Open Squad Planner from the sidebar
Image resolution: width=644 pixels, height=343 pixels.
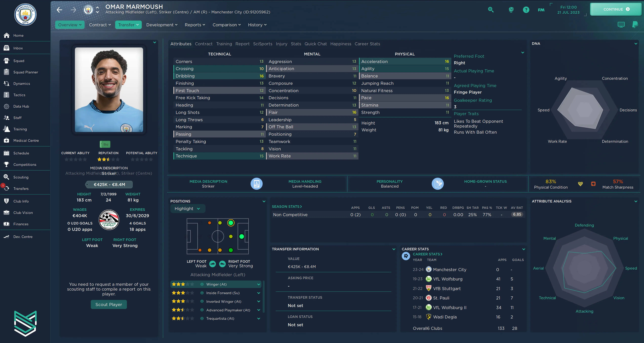(25, 72)
